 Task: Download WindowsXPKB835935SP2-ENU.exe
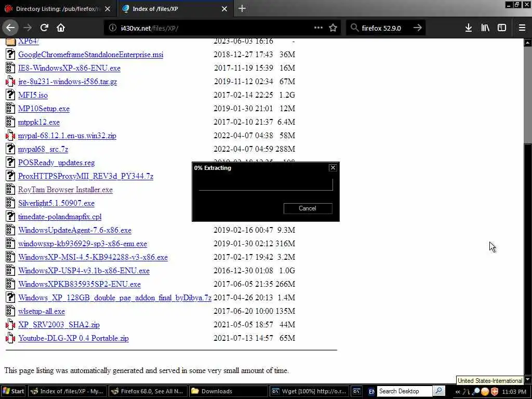79,284
